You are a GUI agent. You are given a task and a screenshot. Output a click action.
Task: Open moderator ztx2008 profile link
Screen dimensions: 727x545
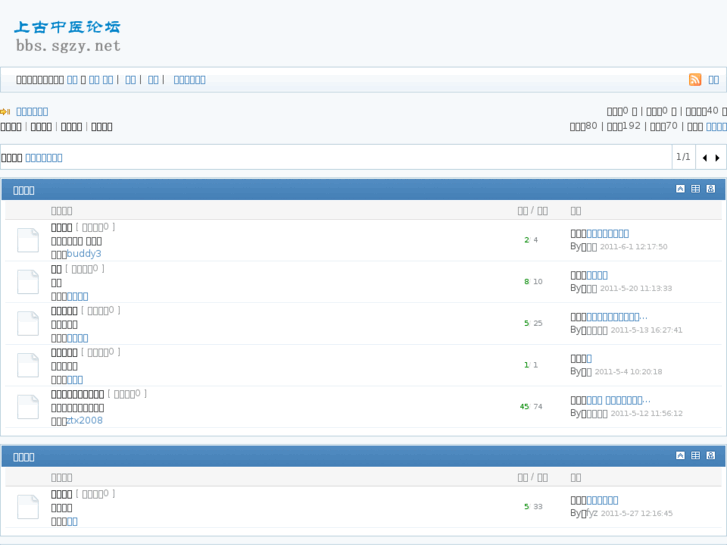pyautogui.click(x=85, y=421)
